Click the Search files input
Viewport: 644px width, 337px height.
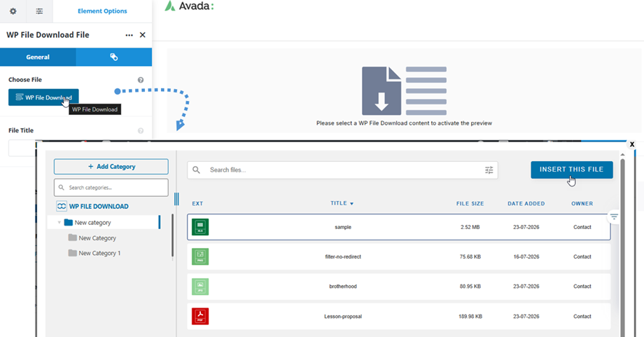[x=342, y=170]
